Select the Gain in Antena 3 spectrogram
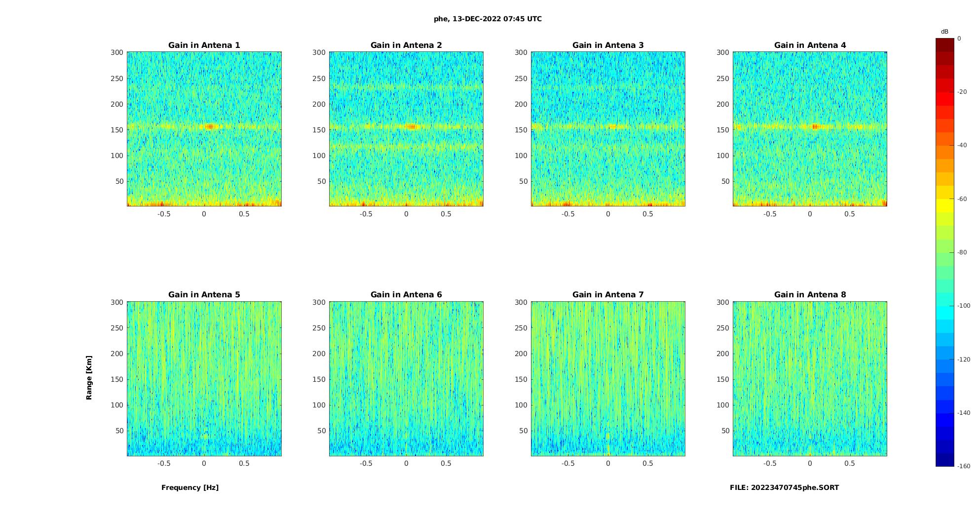Viewport: 980px width, 525px height. (x=608, y=129)
